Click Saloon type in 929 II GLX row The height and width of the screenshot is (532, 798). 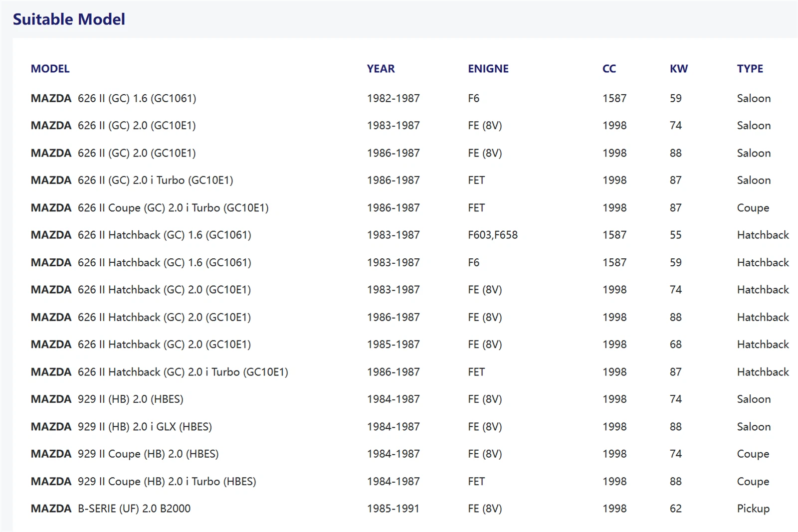[754, 427]
